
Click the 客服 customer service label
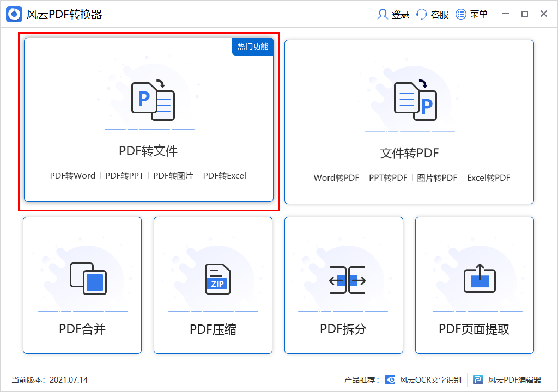click(x=440, y=15)
